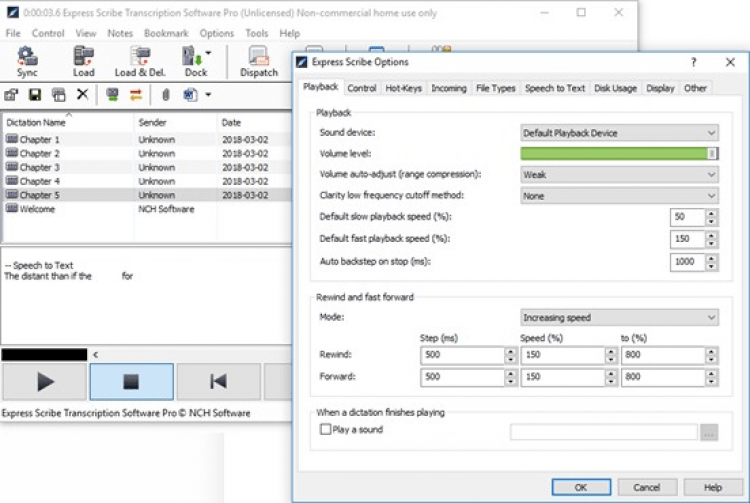This screenshot has width=750, height=503.
Task: Click the OK button
Action: pos(580,487)
